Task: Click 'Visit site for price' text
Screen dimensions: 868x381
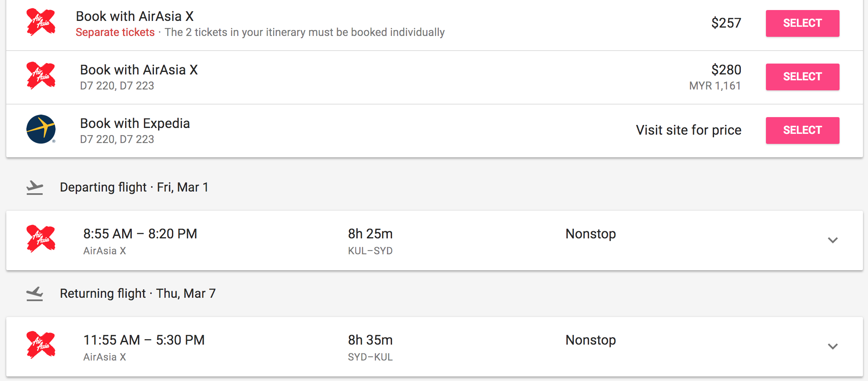Action: coord(688,130)
